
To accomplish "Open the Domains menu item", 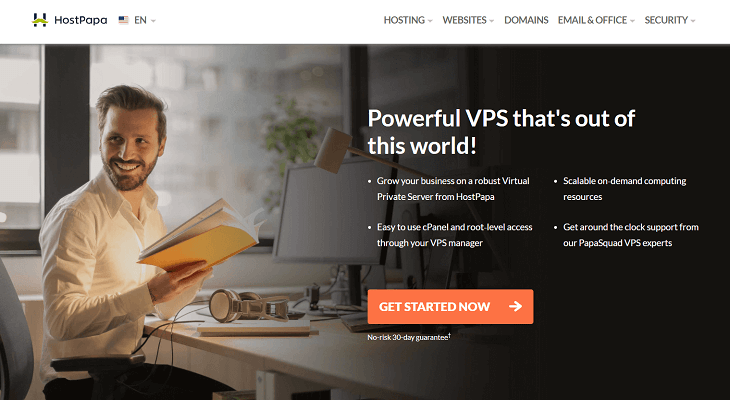I will point(526,20).
